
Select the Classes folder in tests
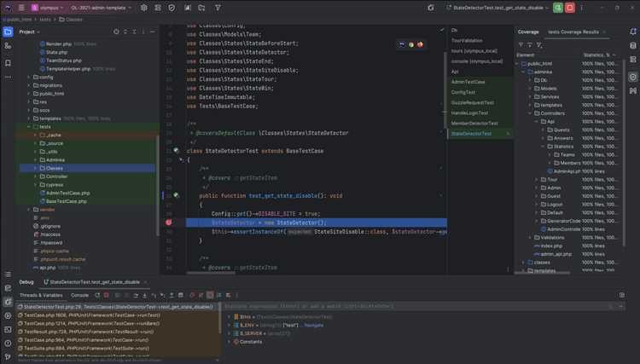[x=87, y=168]
